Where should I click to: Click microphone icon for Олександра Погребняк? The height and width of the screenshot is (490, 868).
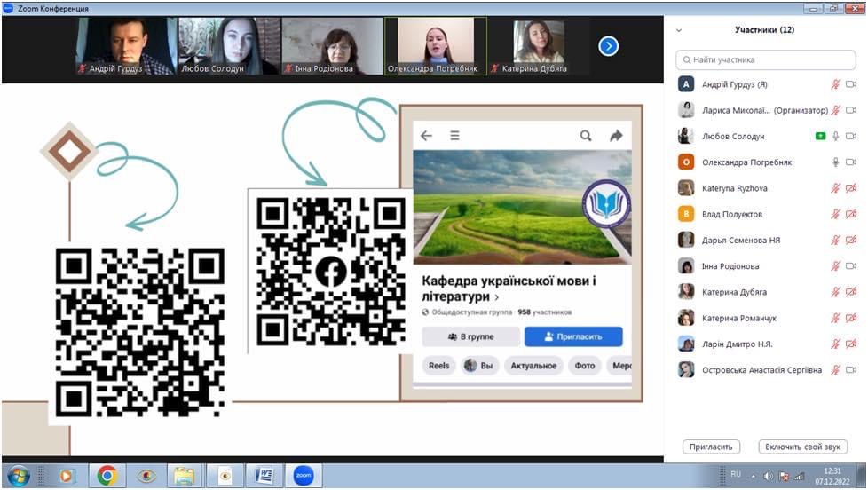tap(835, 162)
